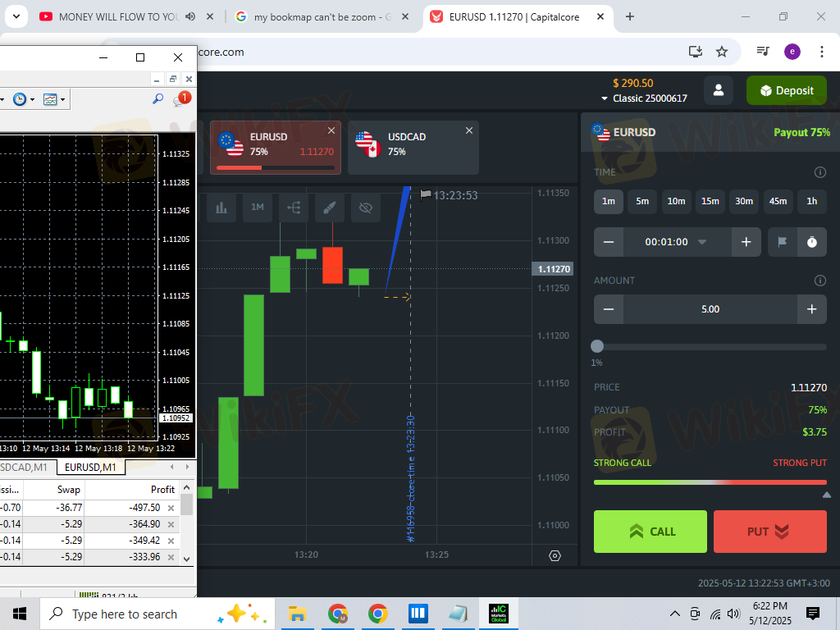Open Chrome three-dot menu

[x=822, y=52]
